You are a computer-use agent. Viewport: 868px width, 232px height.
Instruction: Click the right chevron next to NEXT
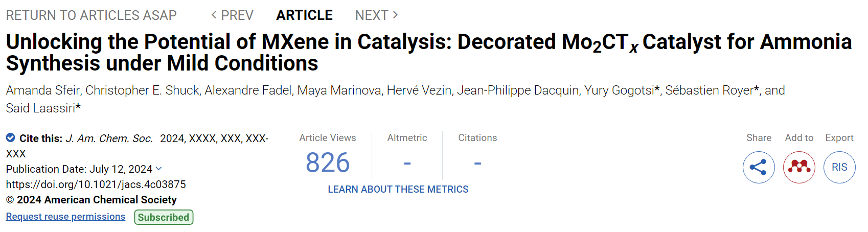pos(395,15)
